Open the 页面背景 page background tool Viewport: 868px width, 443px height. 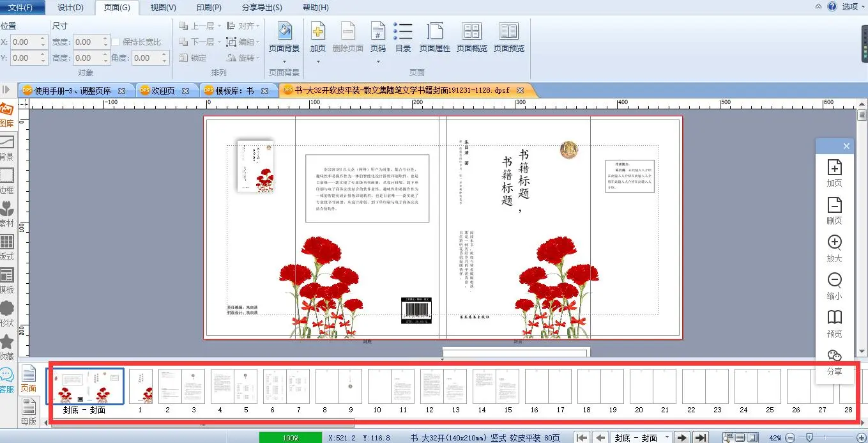pos(284,37)
